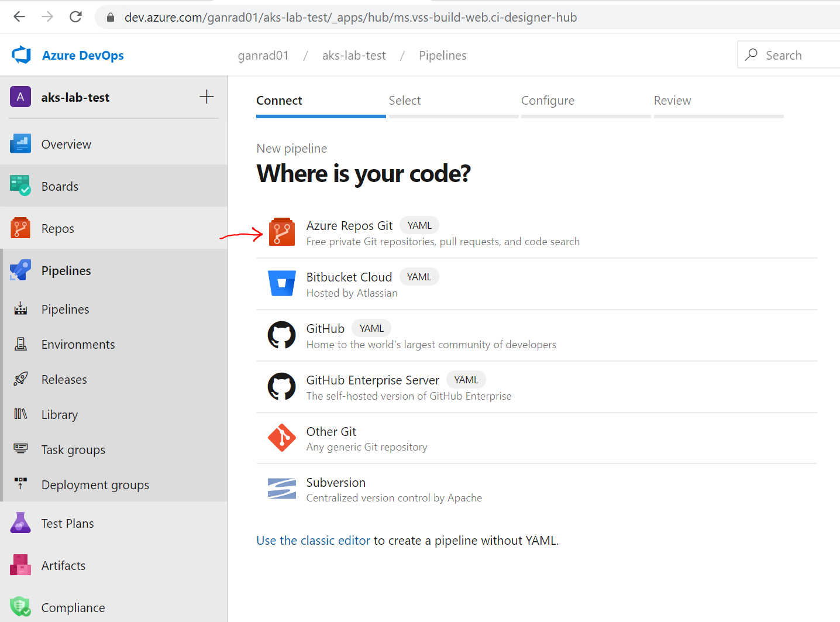Image resolution: width=840 pixels, height=622 pixels.
Task: Click the Pipelines sub-item icon
Action: pos(20,309)
